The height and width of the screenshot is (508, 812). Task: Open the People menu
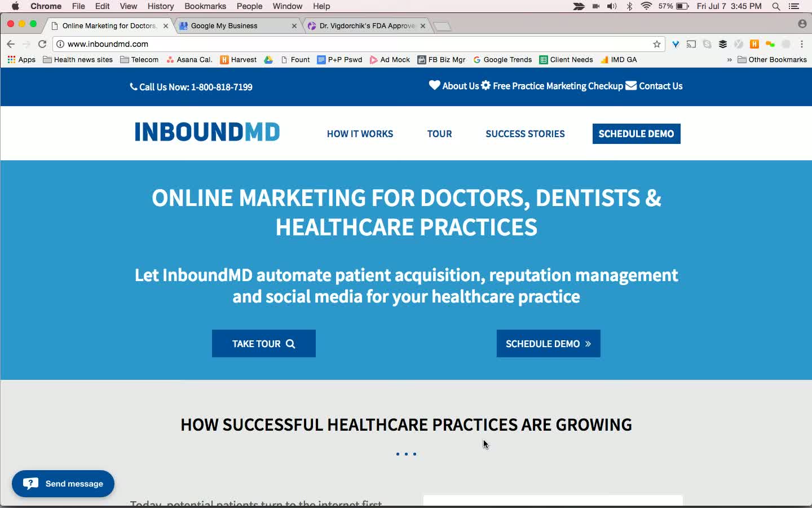250,6
